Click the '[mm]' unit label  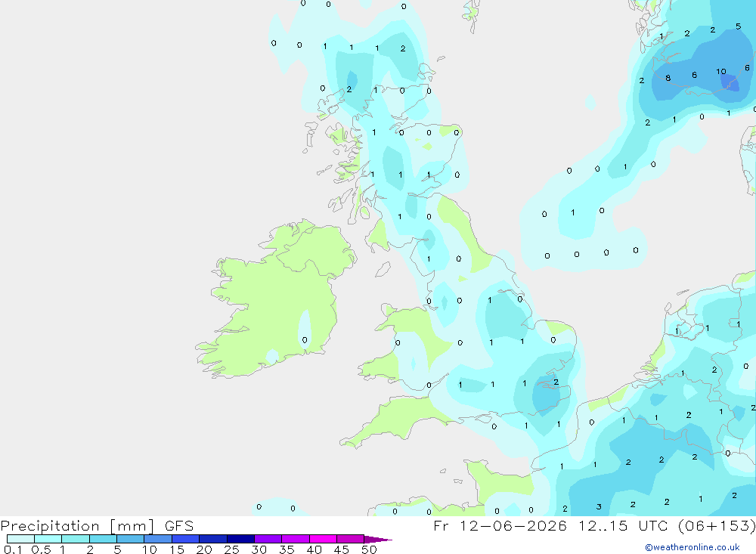[132, 526]
